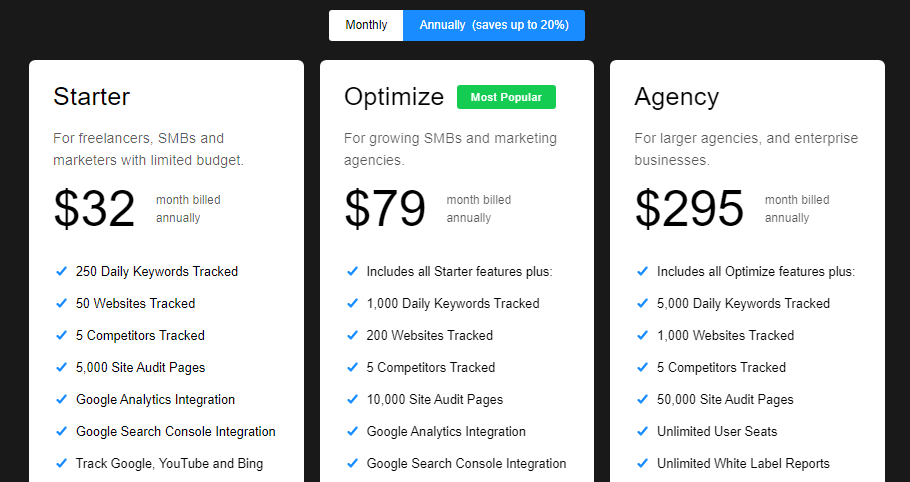Click checkmark next to 5,000 Site Audit Pages
Image resolution: width=910 pixels, height=482 pixels.
[62, 367]
